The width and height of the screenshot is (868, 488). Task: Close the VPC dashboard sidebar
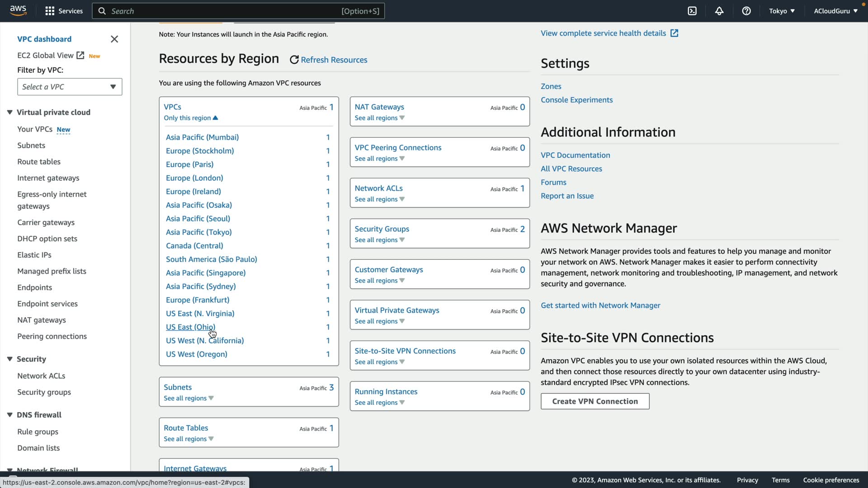114,39
